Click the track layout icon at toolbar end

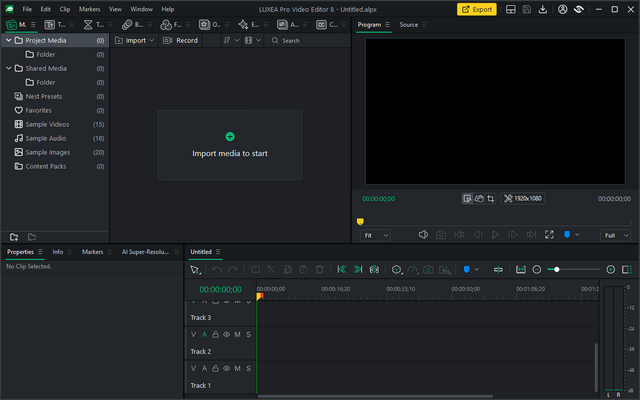click(627, 269)
